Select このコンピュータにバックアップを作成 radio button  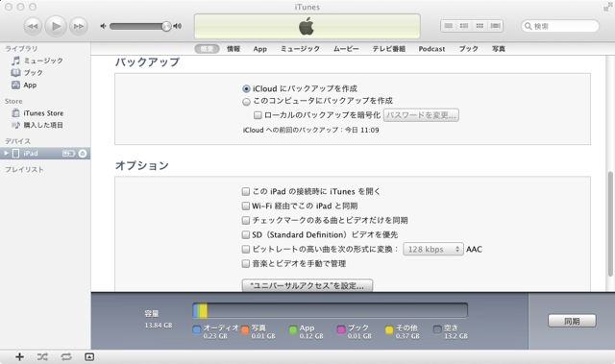(x=246, y=102)
